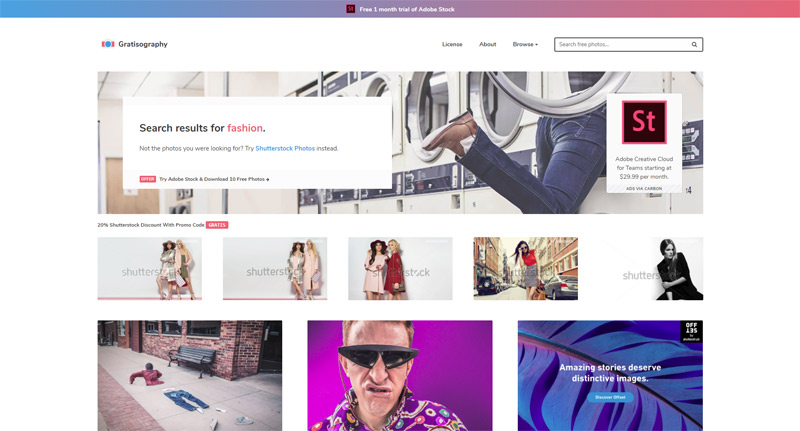Viewport: 800px width, 431px height.
Task: Click the GRATIS promo code badge
Action: point(217,225)
